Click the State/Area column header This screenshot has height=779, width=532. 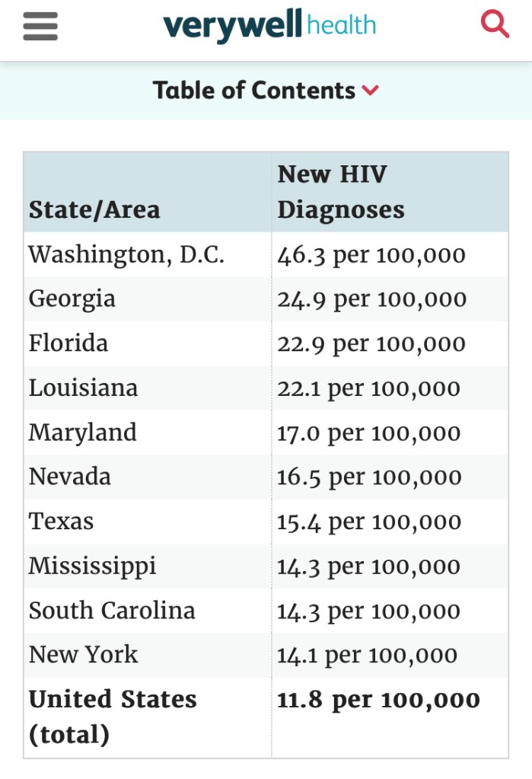coord(94,209)
